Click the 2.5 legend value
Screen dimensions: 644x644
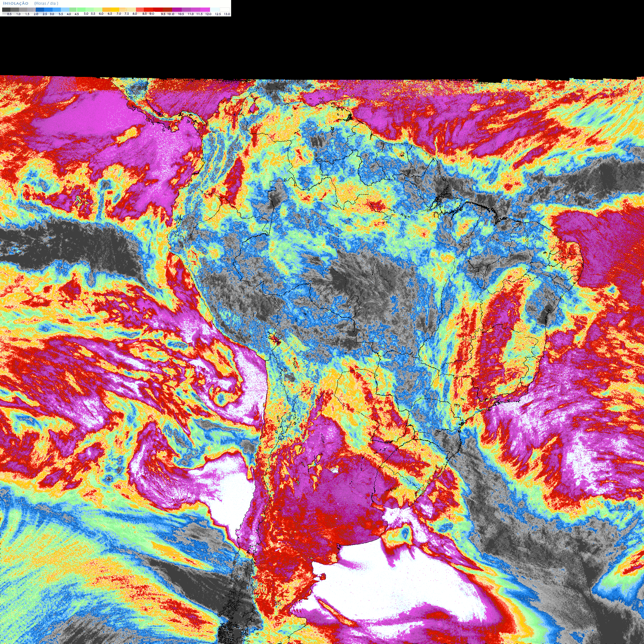tap(45, 14)
